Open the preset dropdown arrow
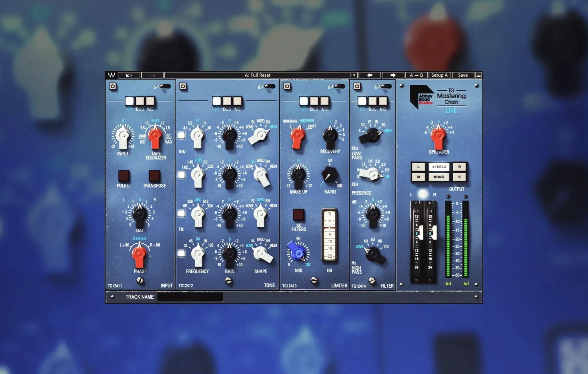Image resolution: width=588 pixels, height=374 pixels. (x=354, y=75)
